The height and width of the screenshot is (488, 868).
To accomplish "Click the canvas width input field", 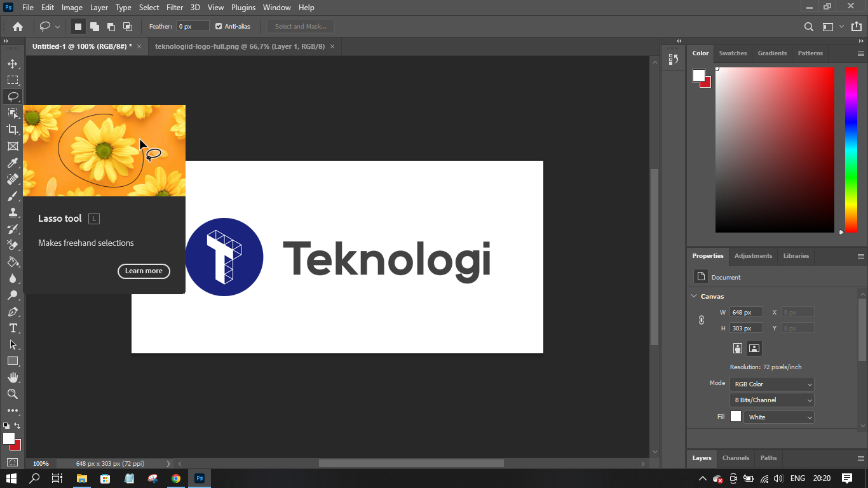I will [x=745, y=312].
